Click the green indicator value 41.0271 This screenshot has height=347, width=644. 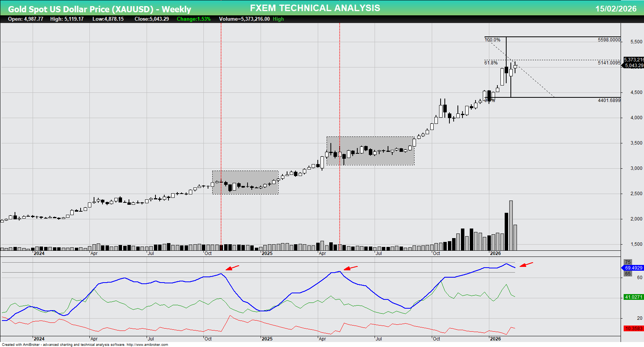633,296
